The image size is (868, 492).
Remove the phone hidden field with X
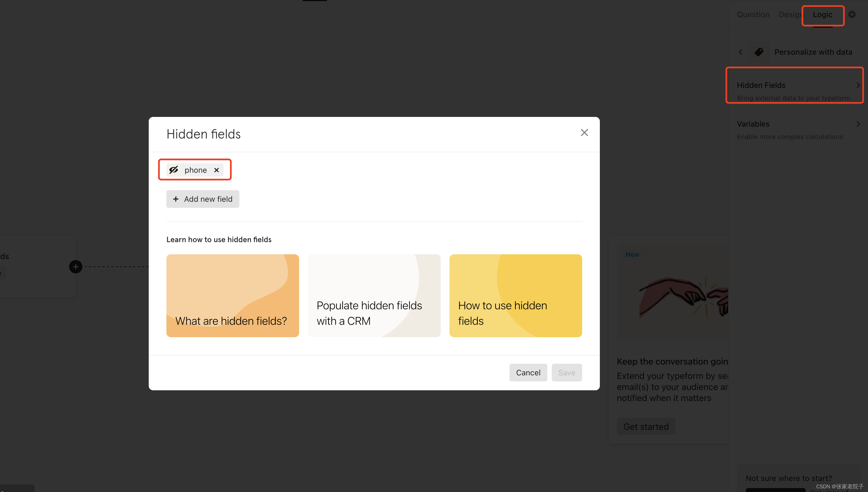[216, 170]
